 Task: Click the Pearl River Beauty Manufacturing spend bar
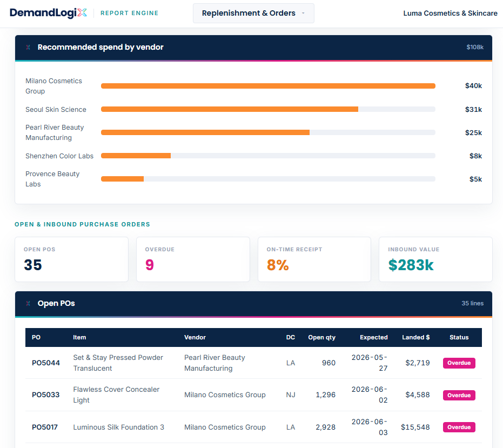[268, 132]
